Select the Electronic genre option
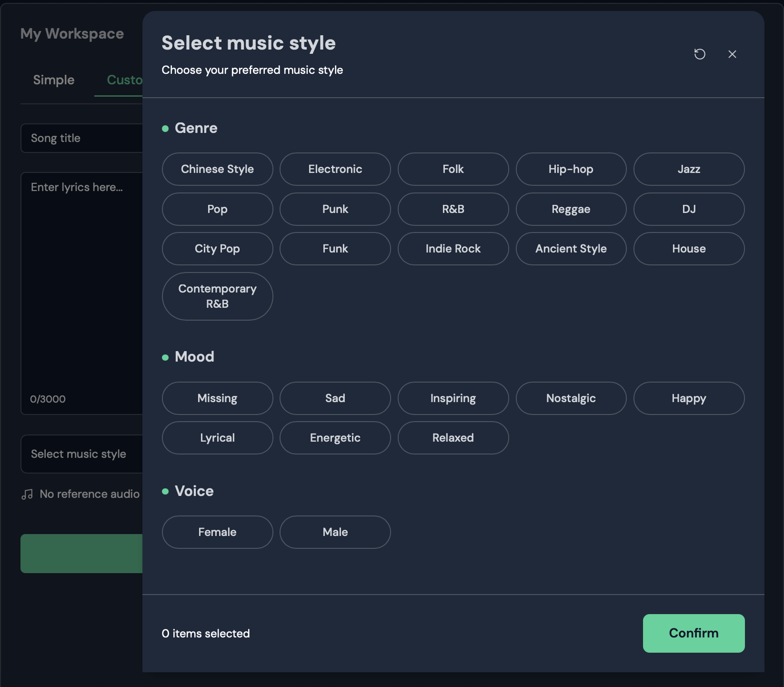784x687 pixels. (335, 169)
